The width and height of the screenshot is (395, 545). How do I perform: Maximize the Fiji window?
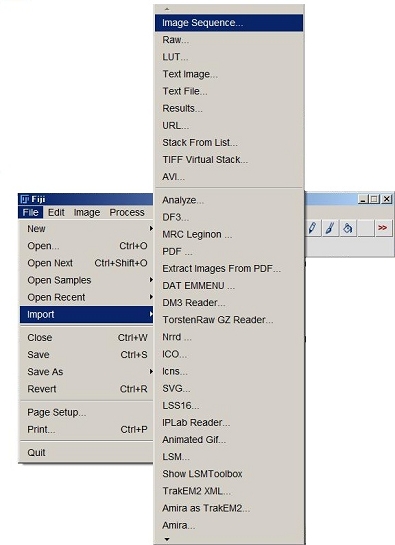click(x=374, y=199)
